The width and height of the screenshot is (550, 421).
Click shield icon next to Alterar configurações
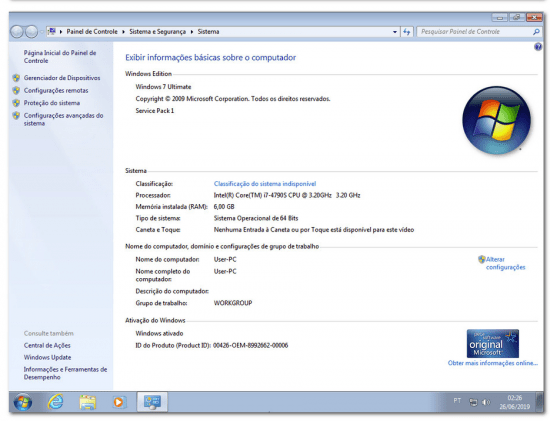click(482, 259)
